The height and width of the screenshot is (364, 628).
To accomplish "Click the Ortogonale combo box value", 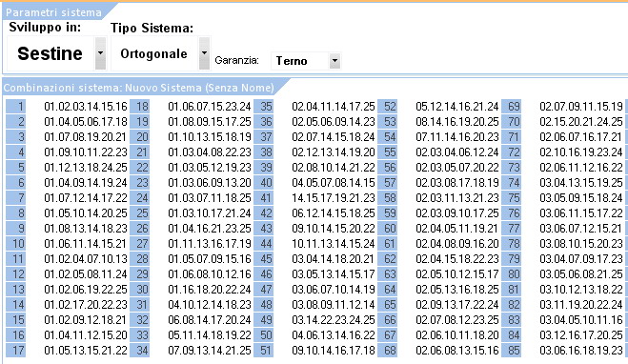I will tap(153, 53).
